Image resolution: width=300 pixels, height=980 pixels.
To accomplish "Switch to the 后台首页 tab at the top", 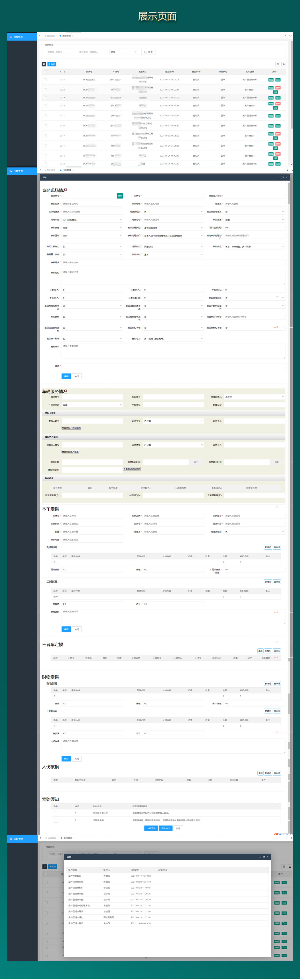I will (x=50, y=36).
